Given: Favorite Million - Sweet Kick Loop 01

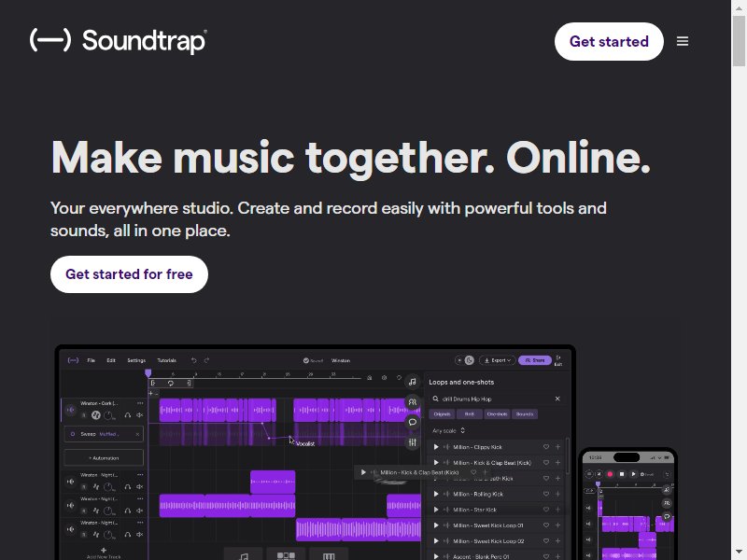Looking at the screenshot, I should [x=546, y=525].
